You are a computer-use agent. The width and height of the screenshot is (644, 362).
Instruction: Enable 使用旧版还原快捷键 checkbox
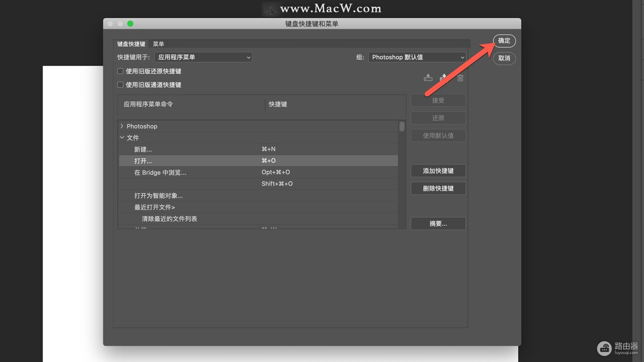coord(120,71)
